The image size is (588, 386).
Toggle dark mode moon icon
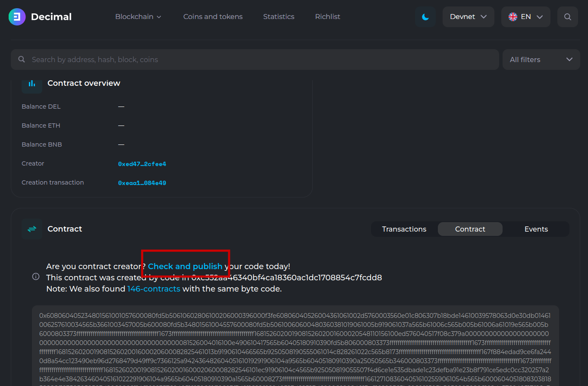point(425,17)
